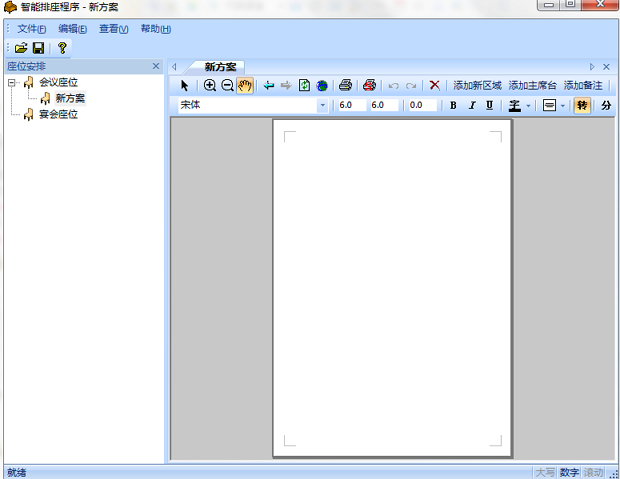This screenshot has width=620, height=479.
Task: Click the border box style icon
Action: click(x=549, y=106)
